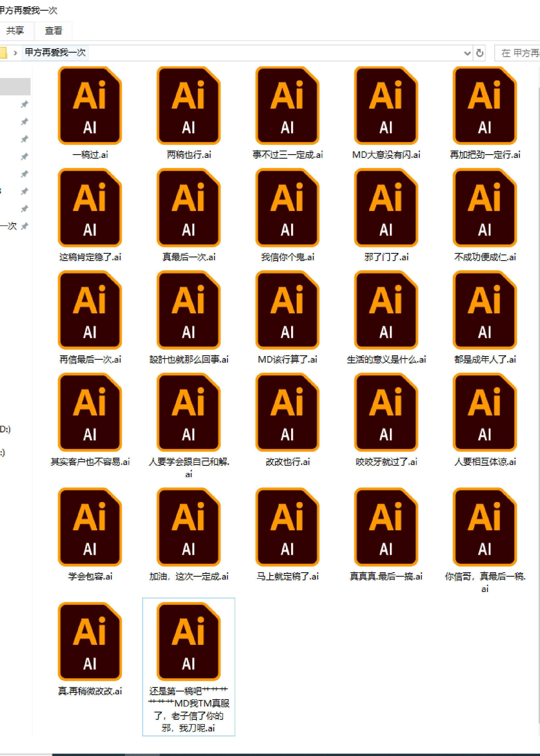Select the 你信哥,真最后一稿.ai file icon
540x756 pixels.
[x=485, y=527]
